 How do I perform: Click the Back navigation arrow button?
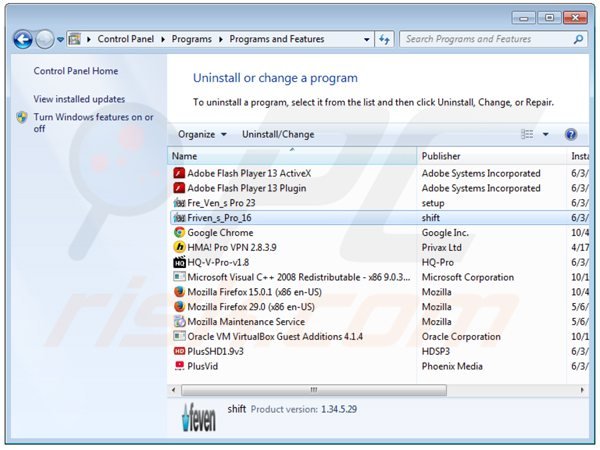pos(22,39)
